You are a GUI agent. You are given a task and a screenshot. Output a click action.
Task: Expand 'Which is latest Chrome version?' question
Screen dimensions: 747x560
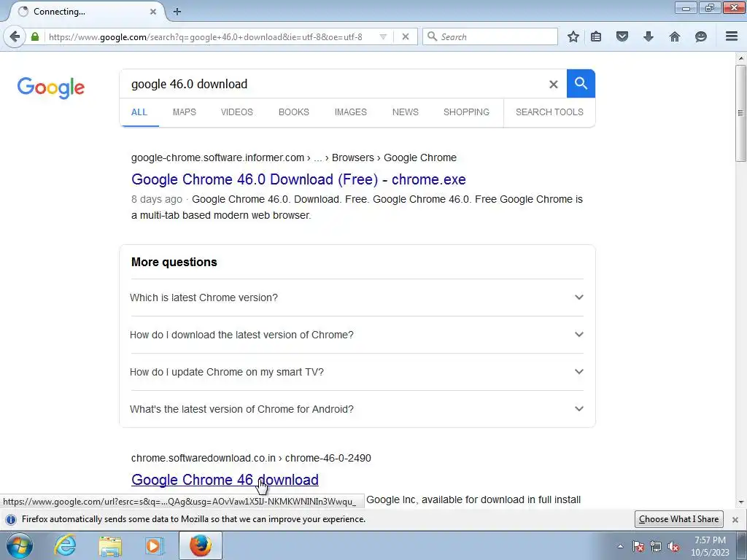[x=357, y=297]
